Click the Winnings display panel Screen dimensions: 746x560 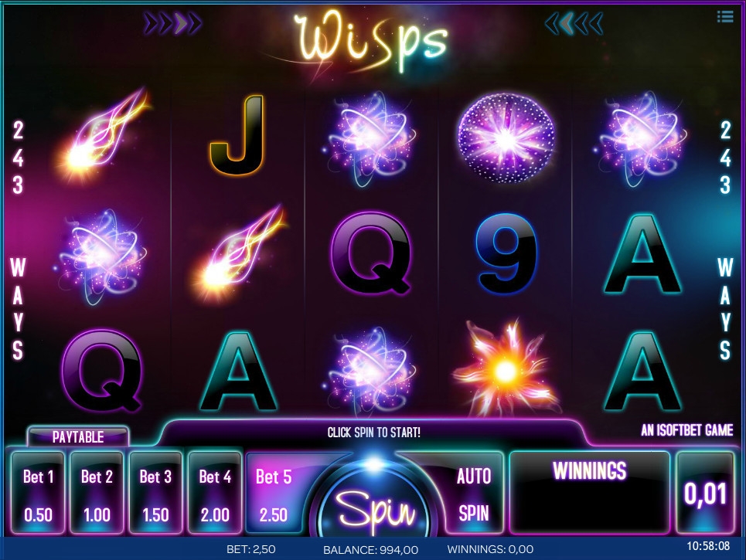click(x=590, y=494)
